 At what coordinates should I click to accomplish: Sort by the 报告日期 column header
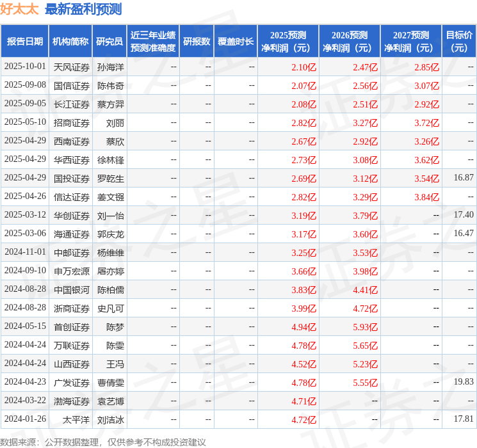click(x=24, y=41)
